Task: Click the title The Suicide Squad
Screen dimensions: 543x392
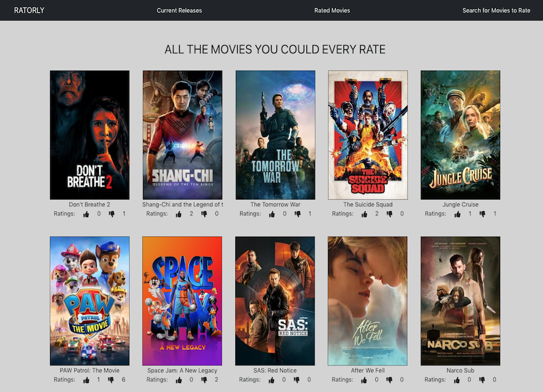Action: pos(368,204)
